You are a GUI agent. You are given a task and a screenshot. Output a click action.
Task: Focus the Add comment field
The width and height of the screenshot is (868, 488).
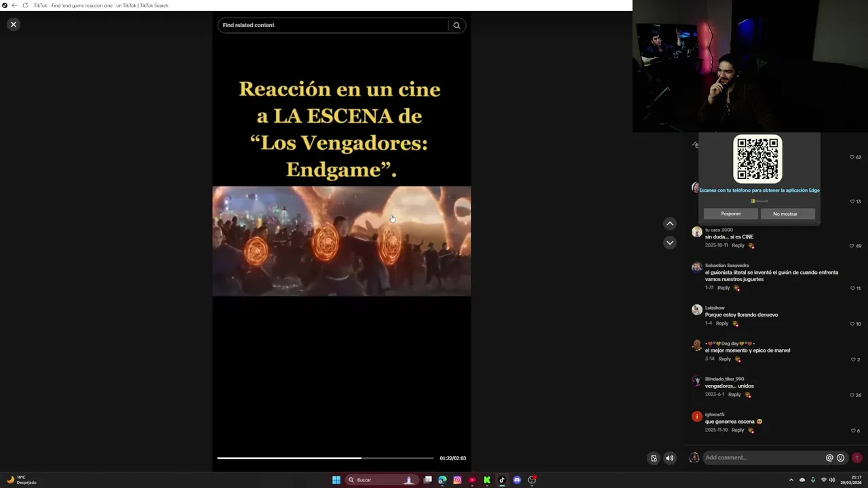pos(763,457)
